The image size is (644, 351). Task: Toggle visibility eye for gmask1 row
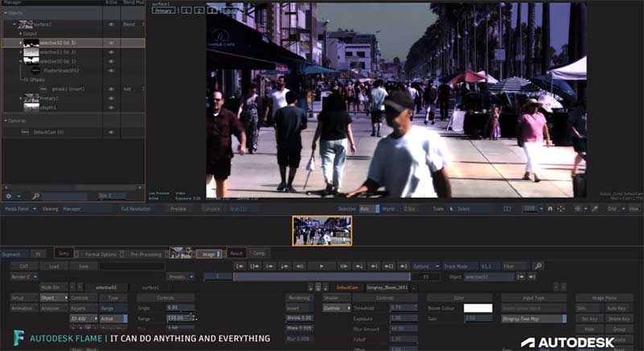pyautogui.click(x=111, y=89)
